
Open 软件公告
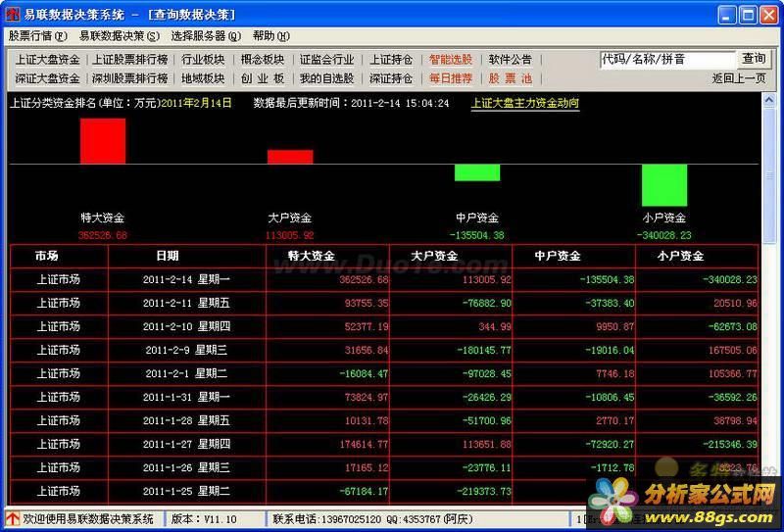pyautogui.click(x=510, y=60)
